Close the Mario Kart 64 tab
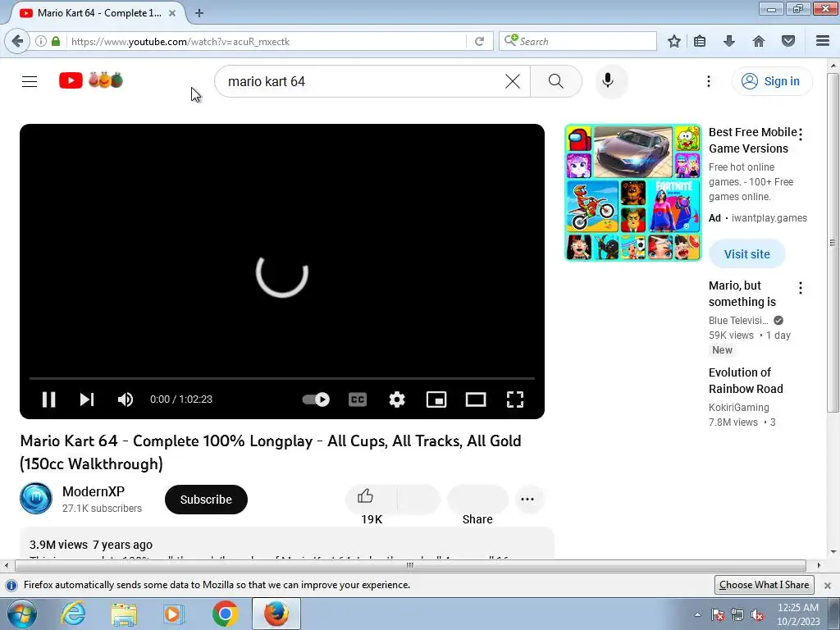 (x=172, y=13)
